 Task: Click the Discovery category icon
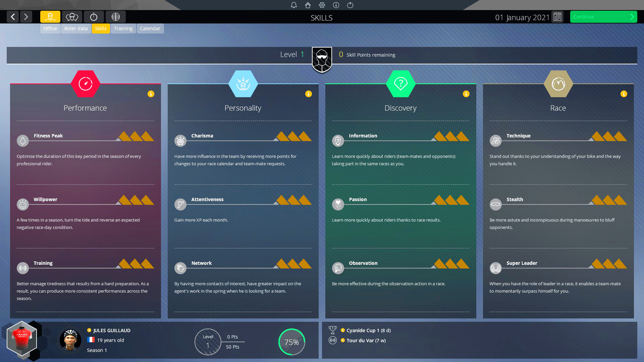click(x=400, y=83)
